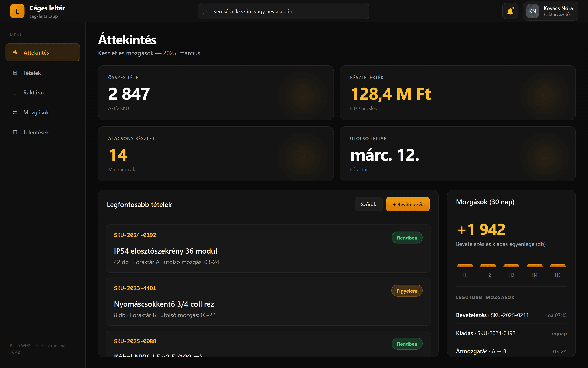Click the Mozgások arrows icon
Viewport: 588px width, 368px height.
15,112
